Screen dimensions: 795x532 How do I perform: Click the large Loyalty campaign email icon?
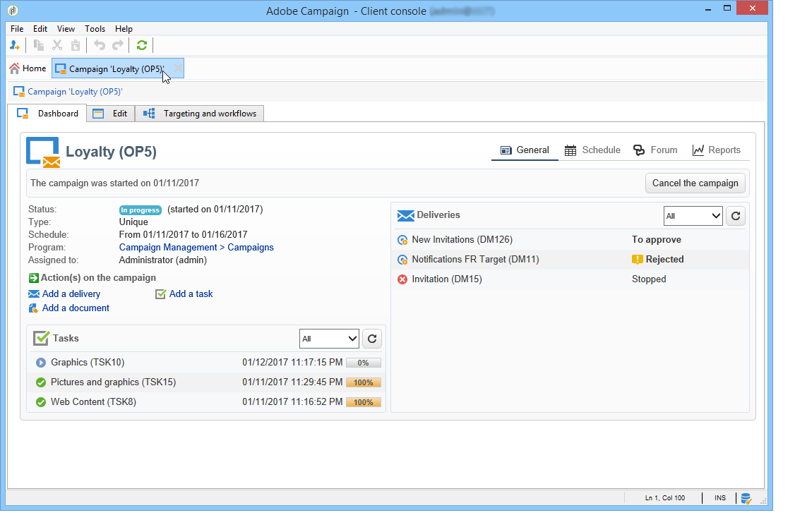(x=43, y=152)
